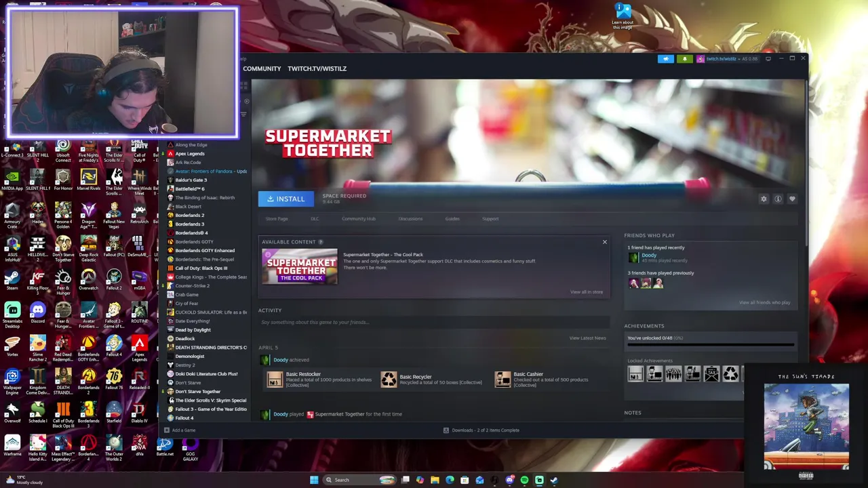Screen dimensions: 868x488
Task: Open Steam desktop shortcut
Action: coord(12,280)
